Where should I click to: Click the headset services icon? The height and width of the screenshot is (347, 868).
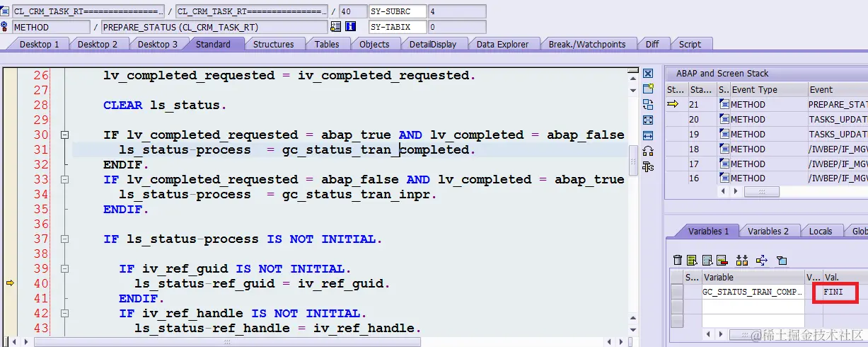point(648,151)
